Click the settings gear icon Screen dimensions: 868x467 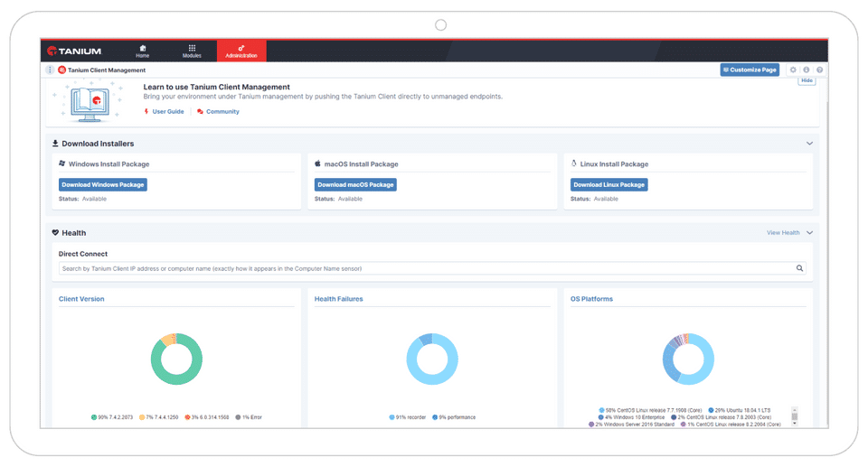tap(793, 70)
